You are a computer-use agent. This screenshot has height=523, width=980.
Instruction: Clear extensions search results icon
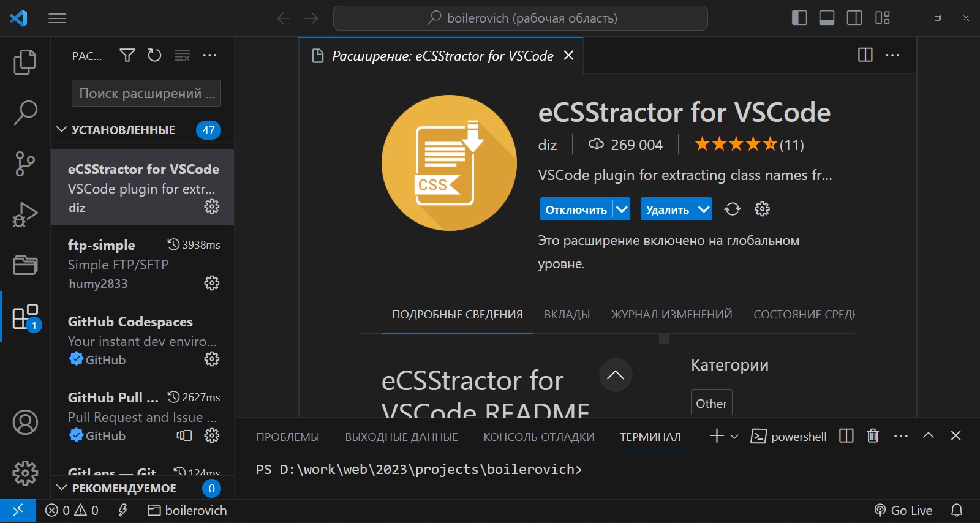[x=182, y=56]
